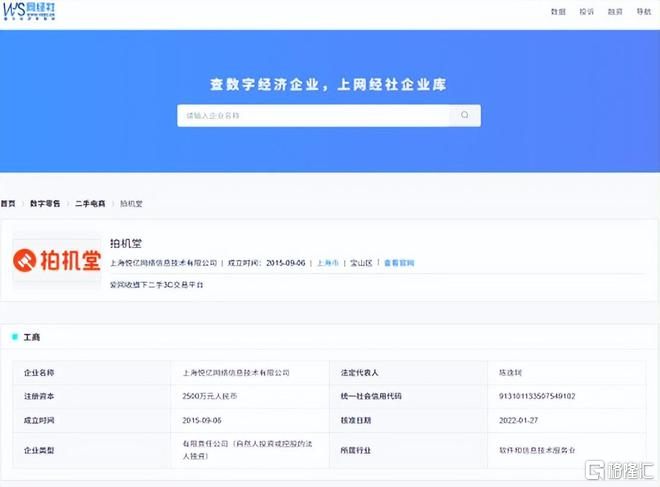This screenshot has height=487, width=660.
Task: Click the 宝山区 district text
Action: (x=361, y=263)
